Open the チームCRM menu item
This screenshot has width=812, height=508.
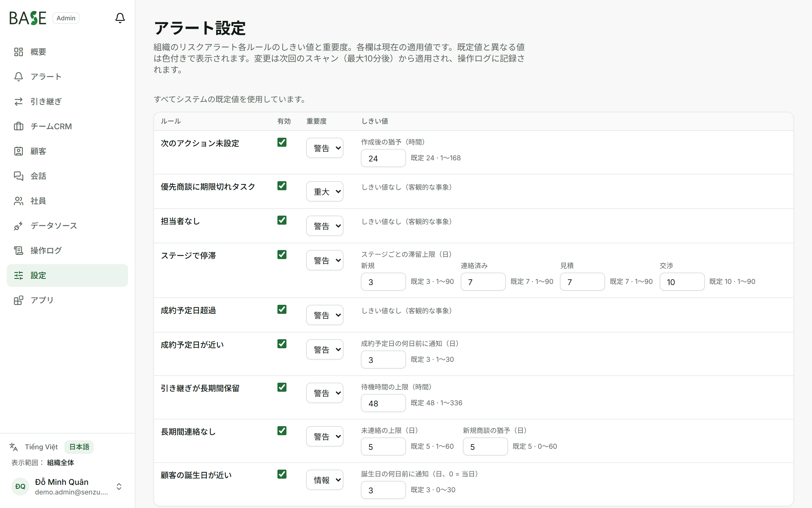67,126
